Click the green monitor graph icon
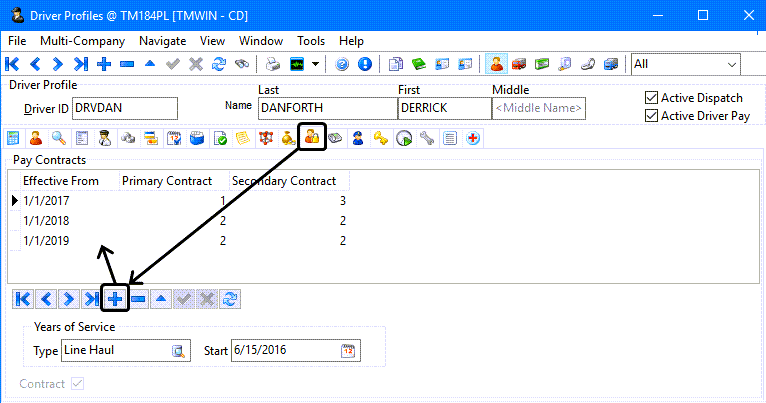This screenshot has height=403, width=766. [297, 64]
